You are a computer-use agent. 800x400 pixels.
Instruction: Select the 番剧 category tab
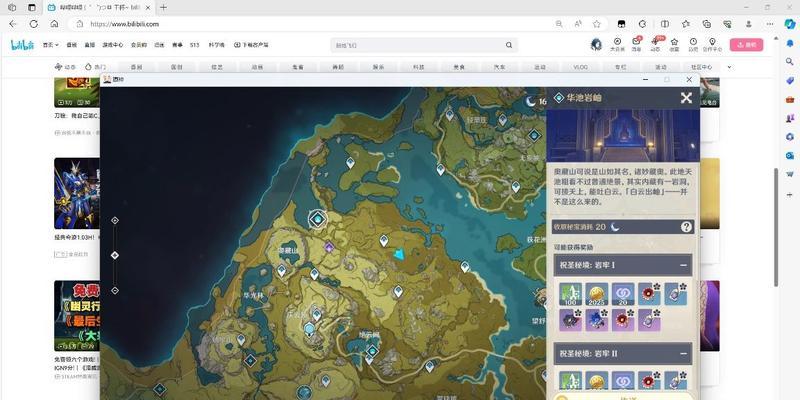click(136, 67)
